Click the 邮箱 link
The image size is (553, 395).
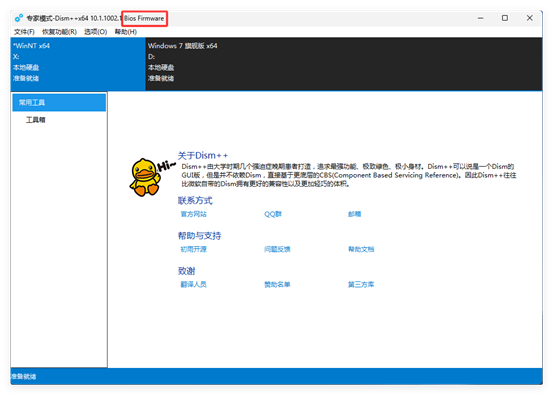pyautogui.click(x=354, y=214)
